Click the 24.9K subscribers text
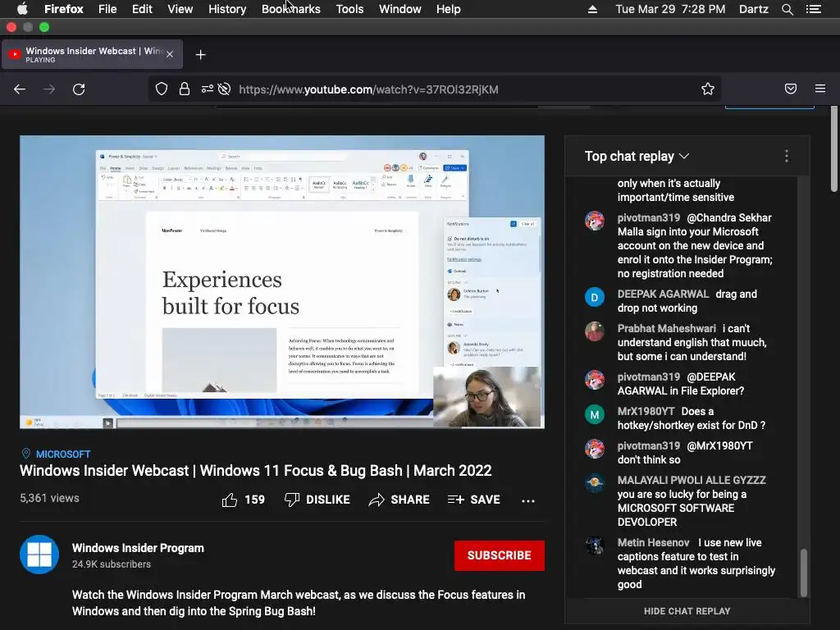 (112, 564)
